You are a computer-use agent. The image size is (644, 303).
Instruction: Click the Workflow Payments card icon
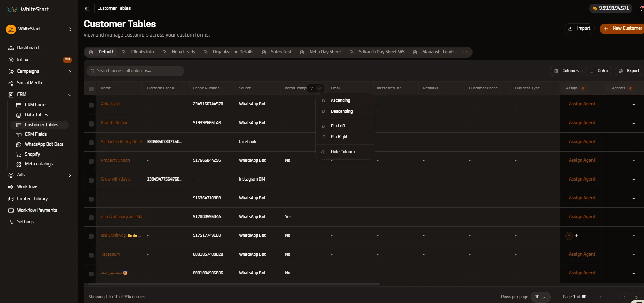click(x=11, y=210)
